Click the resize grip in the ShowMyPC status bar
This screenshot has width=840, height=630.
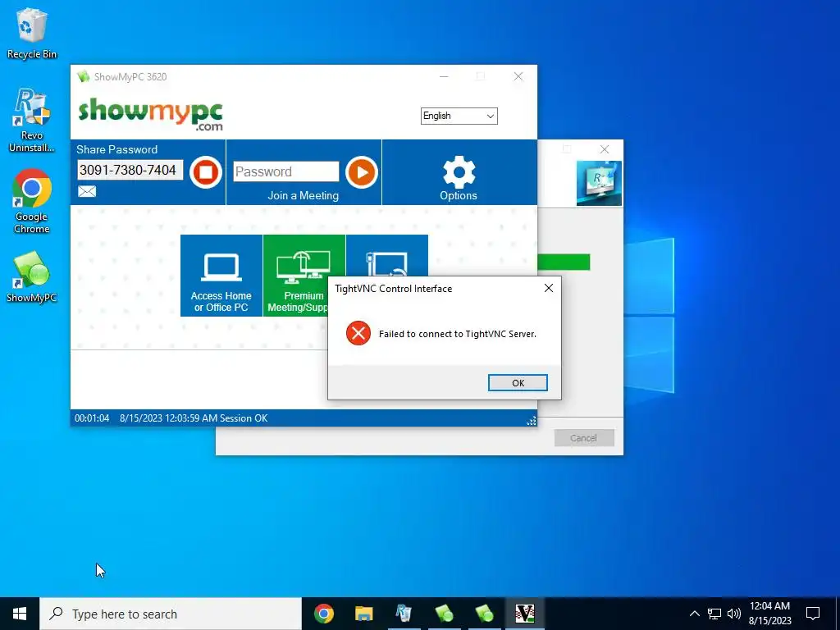click(532, 421)
